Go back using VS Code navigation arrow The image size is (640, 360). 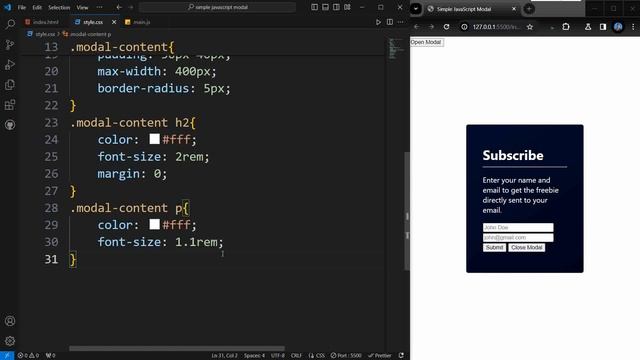tap(119, 7)
